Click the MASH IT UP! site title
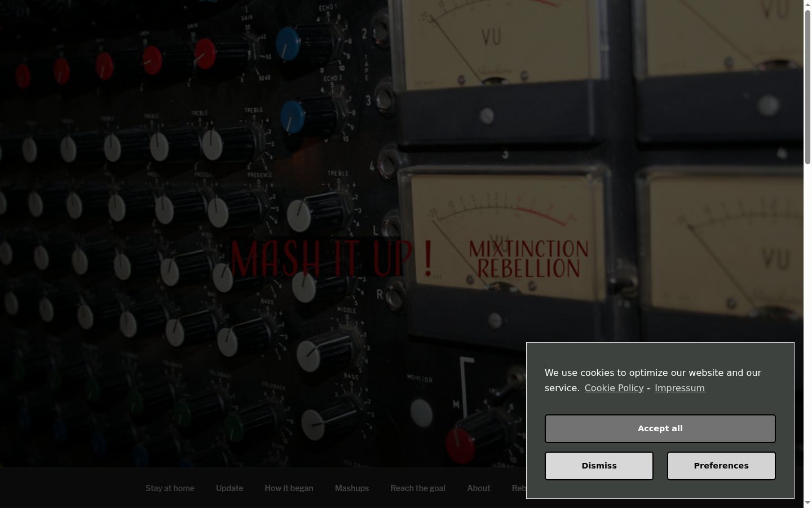The height and width of the screenshot is (508, 812). tap(332, 259)
